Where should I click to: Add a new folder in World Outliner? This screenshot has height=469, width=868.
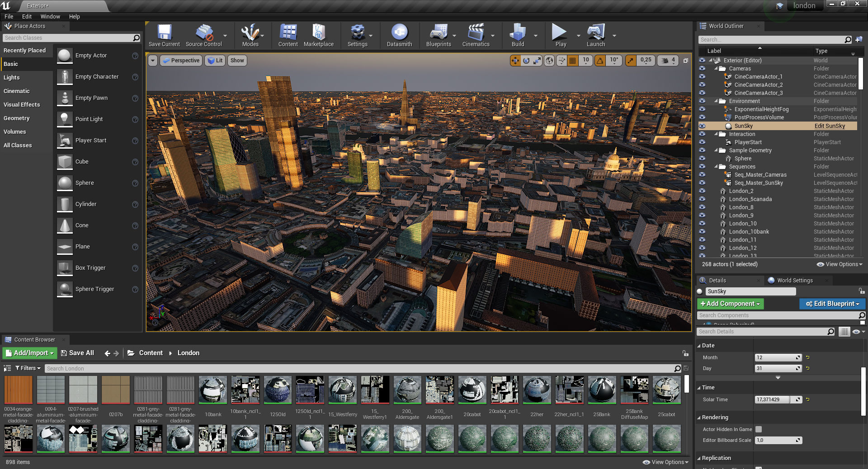point(859,40)
